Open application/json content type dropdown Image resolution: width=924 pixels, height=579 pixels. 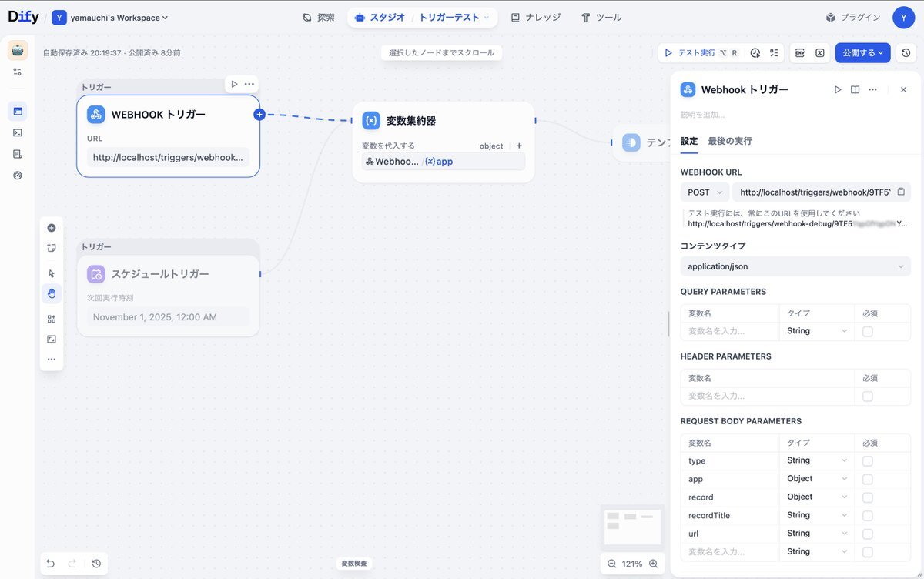[x=795, y=266]
